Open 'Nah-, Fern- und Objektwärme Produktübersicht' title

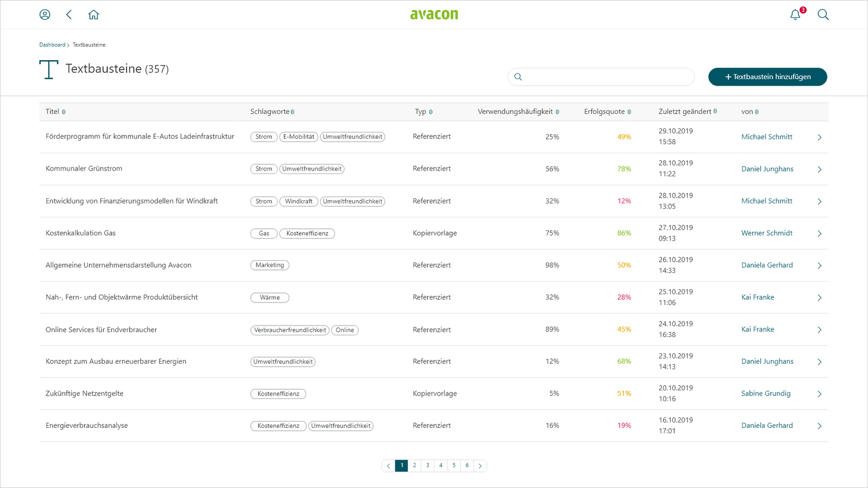122,297
